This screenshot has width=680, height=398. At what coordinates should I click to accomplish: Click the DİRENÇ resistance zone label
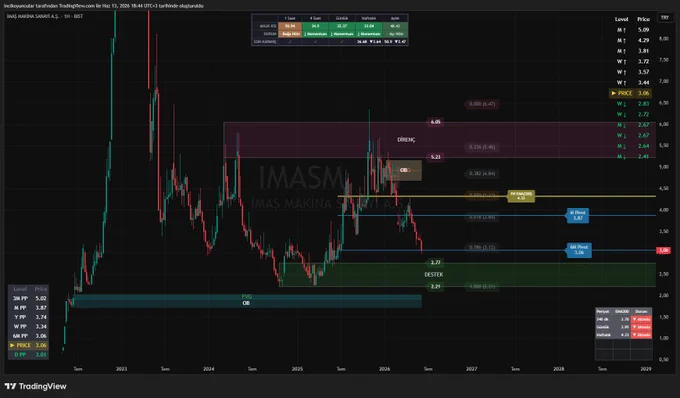[406, 140]
